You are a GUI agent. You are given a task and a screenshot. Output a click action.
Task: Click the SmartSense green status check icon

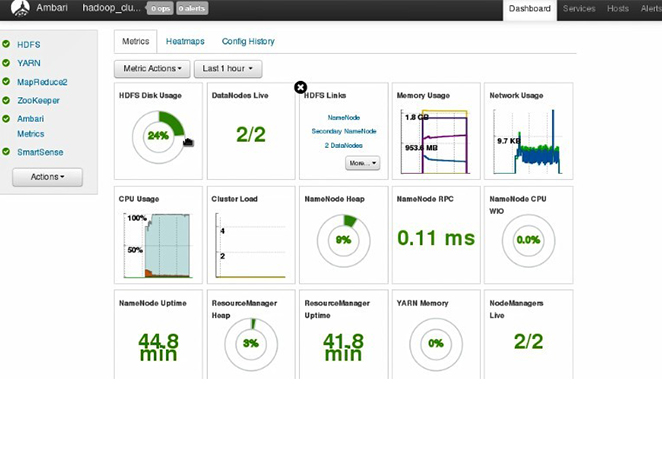pyautogui.click(x=7, y=153)
